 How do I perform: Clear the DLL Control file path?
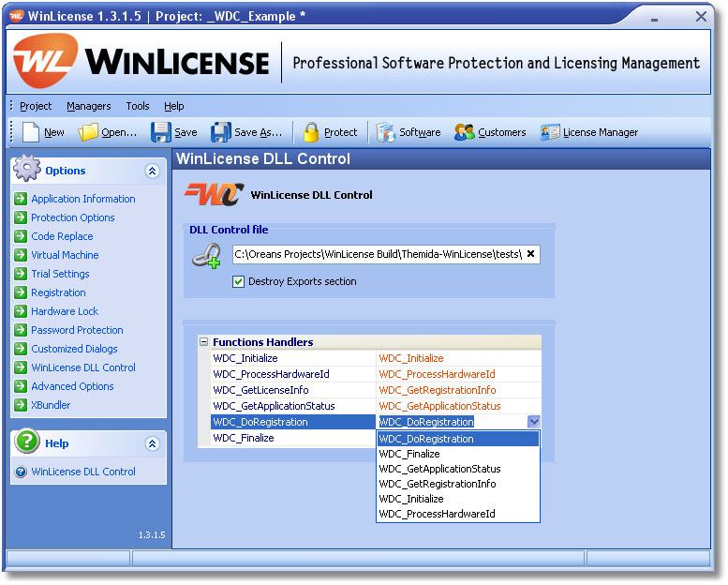click(x=530, y=254)
